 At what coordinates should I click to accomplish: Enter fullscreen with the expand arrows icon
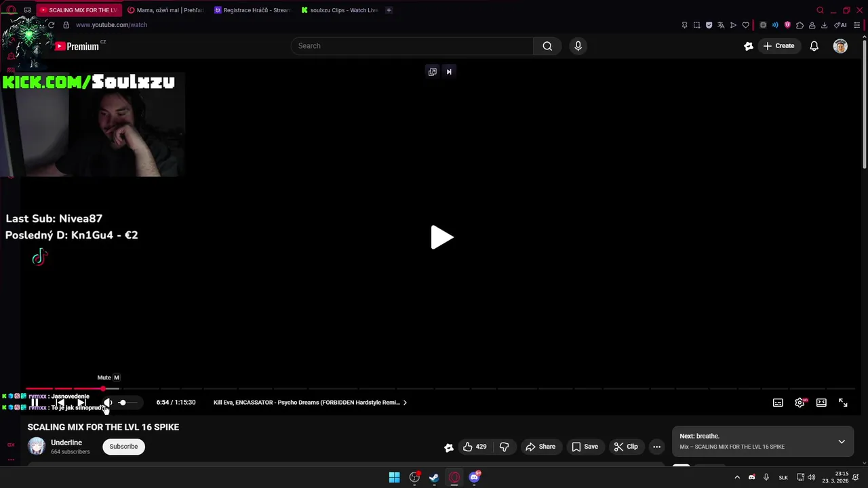tap(843, 403)
